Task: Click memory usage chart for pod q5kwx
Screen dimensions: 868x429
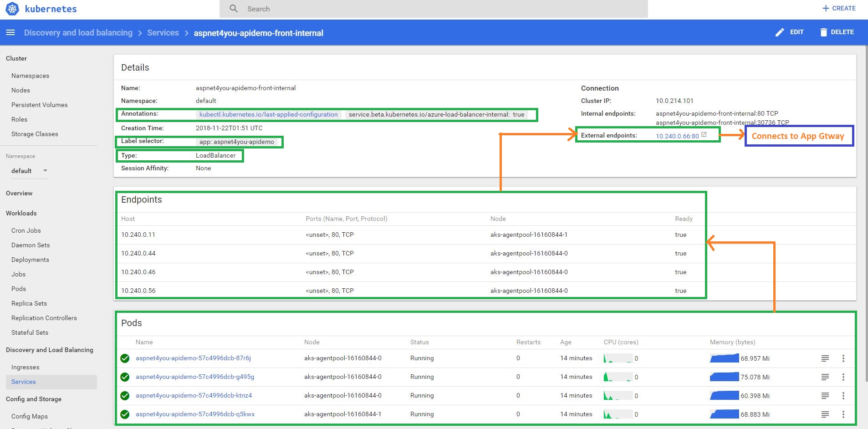Action: pyautogui.click(x=724, y=414)
